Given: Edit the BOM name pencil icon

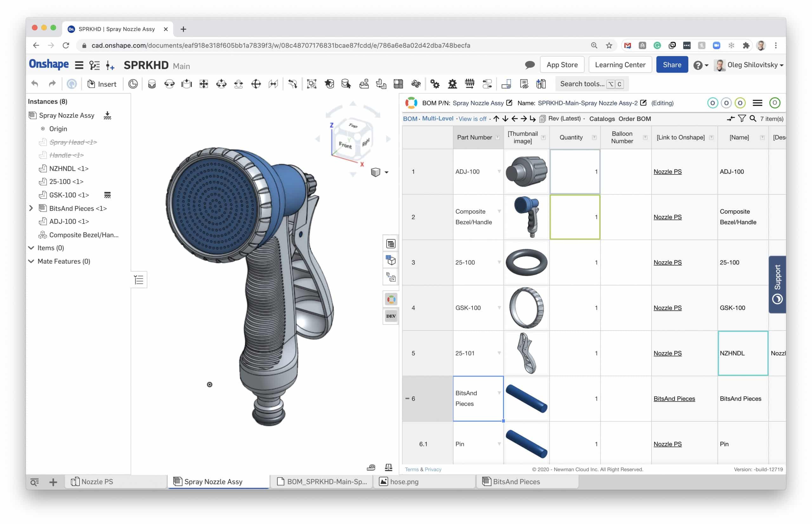Looking at the screenshot, I should (643, 102).
